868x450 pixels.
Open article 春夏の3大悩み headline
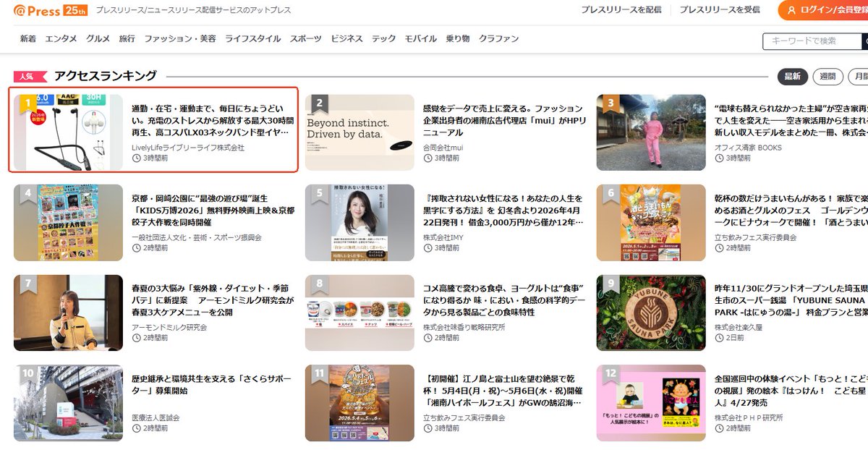[x=213, y=301]
